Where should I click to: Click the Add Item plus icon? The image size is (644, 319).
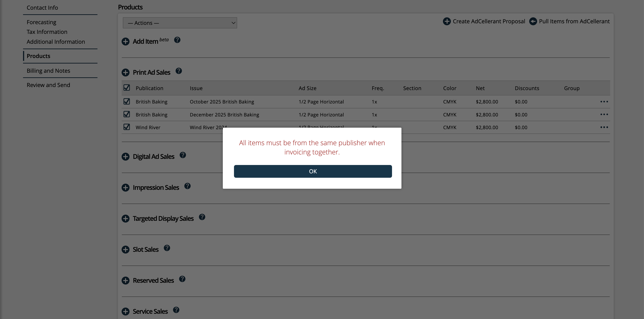[126, 42]
